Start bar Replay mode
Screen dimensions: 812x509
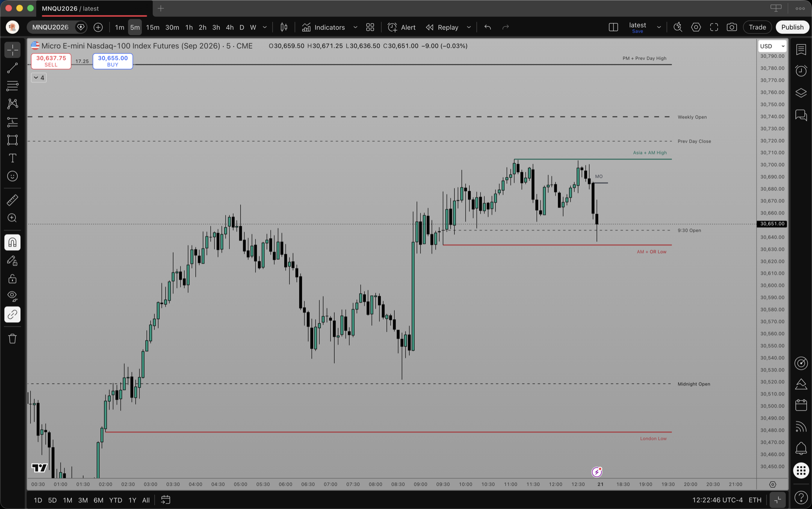pyautogui.click(x=443, y=28)
